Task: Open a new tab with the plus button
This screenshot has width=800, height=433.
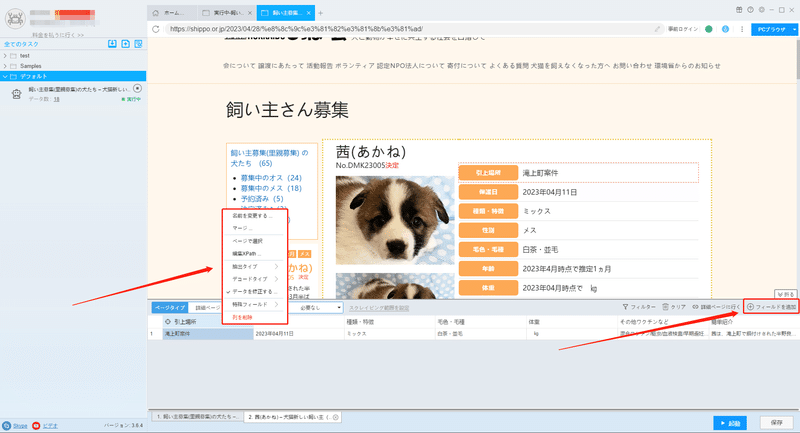Action: click(320, 13)
